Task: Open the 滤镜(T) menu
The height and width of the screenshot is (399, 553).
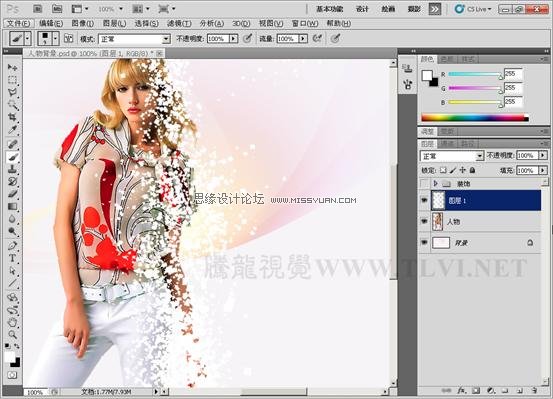Action: coord(179,24)
